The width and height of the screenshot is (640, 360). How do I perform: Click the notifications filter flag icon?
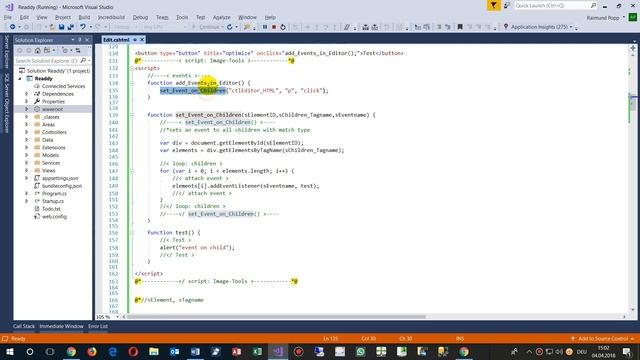click(x=493, y=5)
